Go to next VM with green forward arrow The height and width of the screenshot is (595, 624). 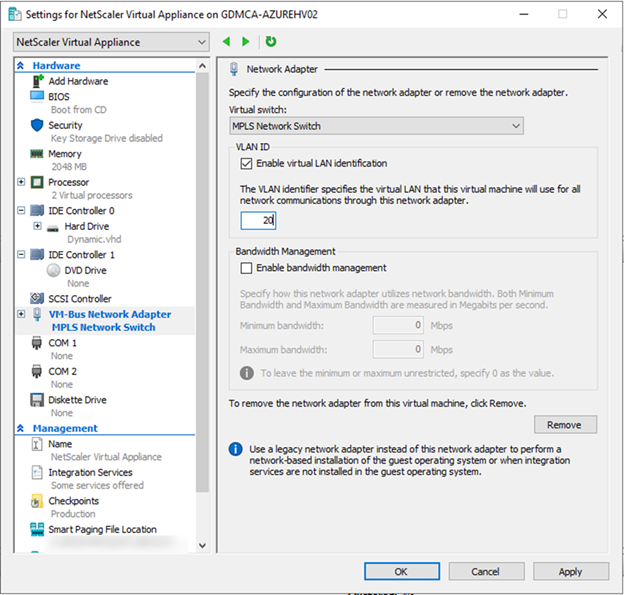[x=246, y=41]
